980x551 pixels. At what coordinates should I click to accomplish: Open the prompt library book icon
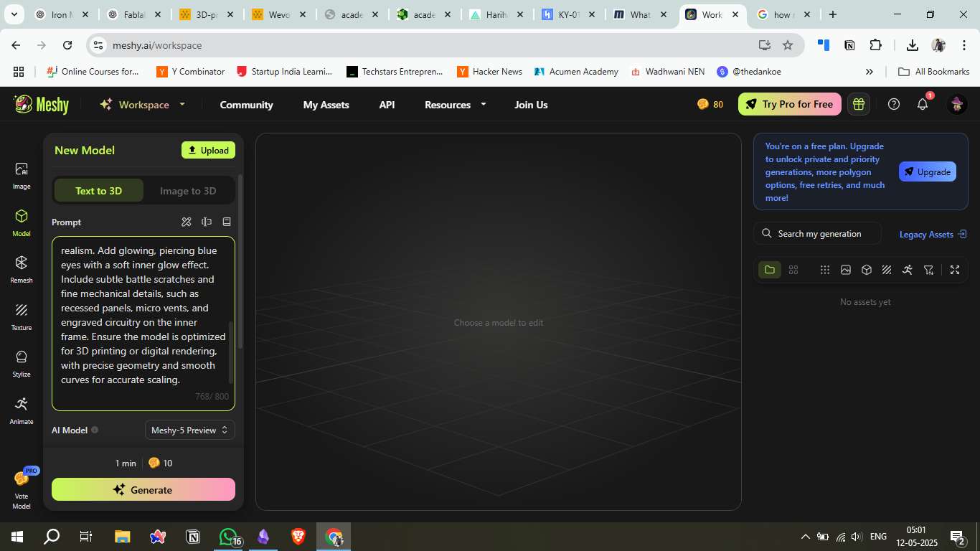(x=227, y=222)
